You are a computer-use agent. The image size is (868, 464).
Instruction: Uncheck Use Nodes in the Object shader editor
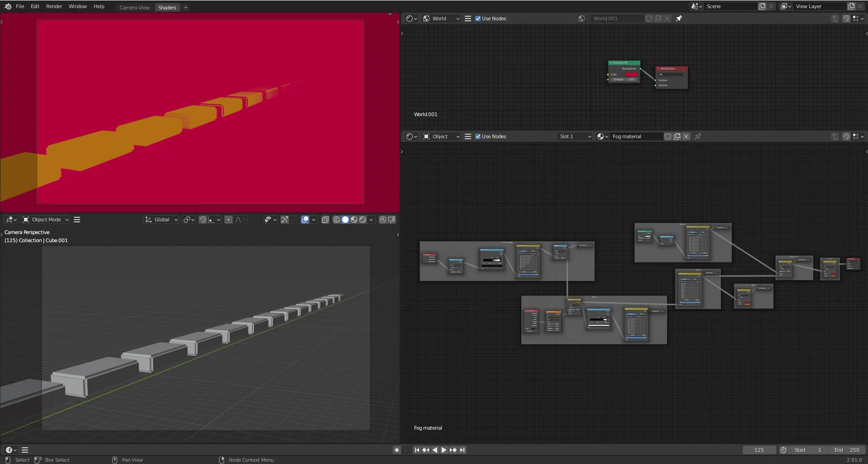tap(478, 137)
